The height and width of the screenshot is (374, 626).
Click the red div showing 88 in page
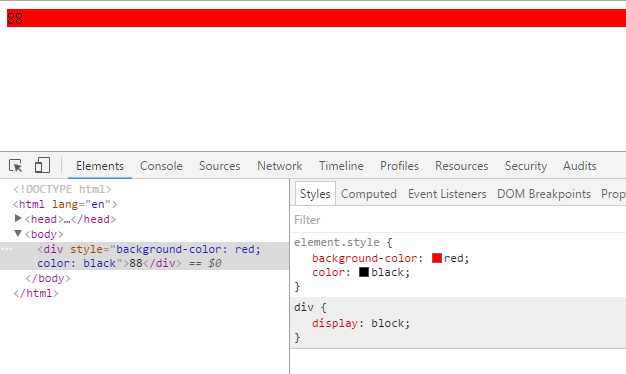317,18
